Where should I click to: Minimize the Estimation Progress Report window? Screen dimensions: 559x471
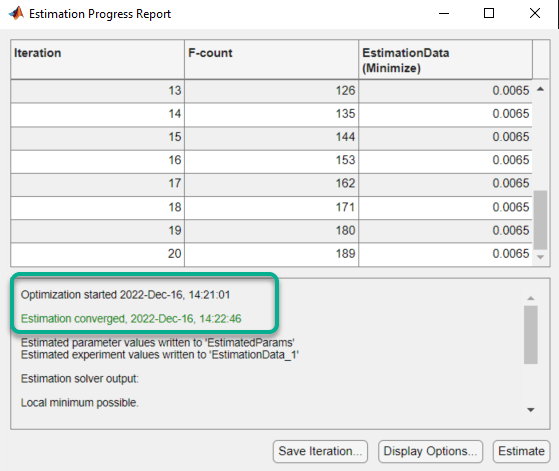(444, 14)
